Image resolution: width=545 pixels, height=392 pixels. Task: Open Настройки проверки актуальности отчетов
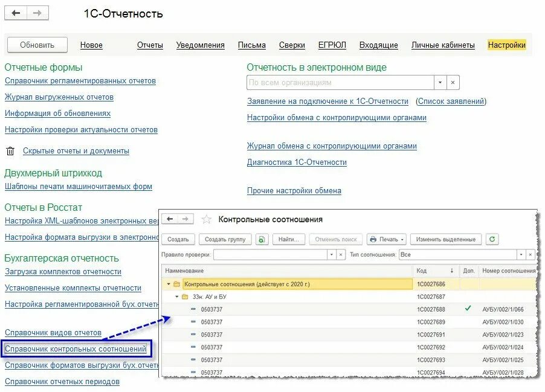coord(82,130)
